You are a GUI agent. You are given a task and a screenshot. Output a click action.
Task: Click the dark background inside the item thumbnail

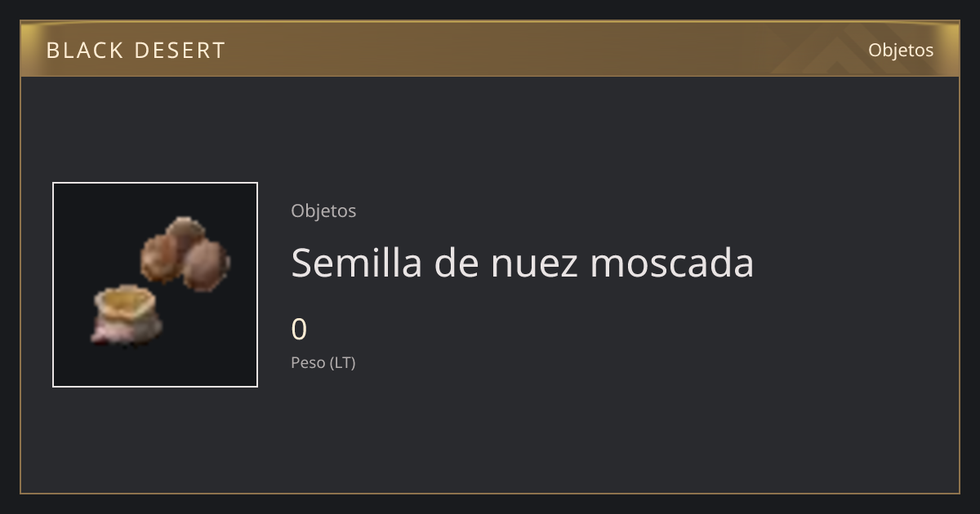pos(90,220)
